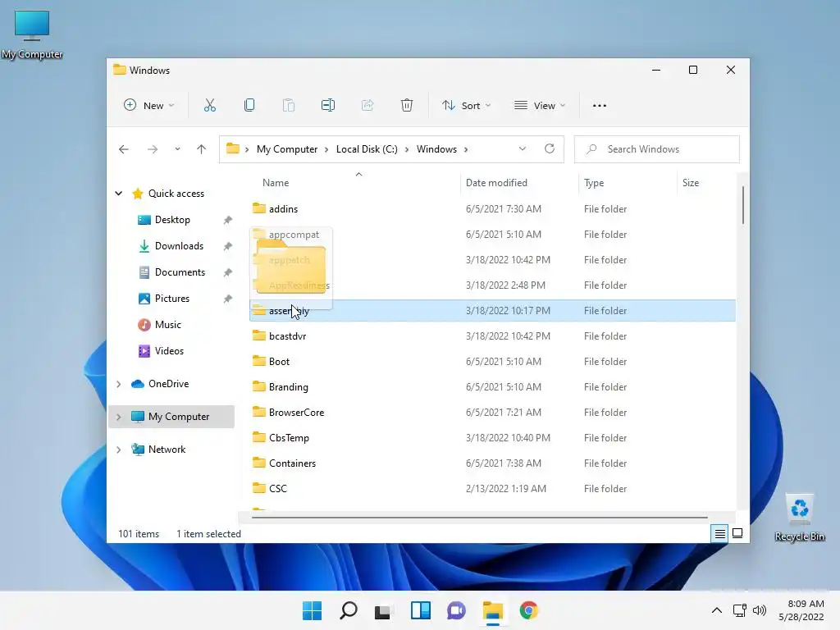Open Desktop in Quick access
Image resolution: width=840 pixels, height=630 pixels.
172,220
